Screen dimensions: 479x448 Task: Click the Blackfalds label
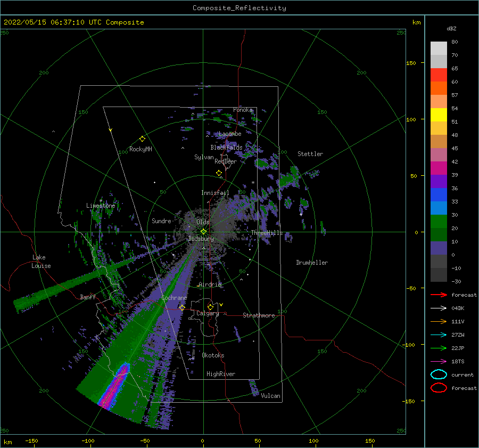(x=226, y=148)
